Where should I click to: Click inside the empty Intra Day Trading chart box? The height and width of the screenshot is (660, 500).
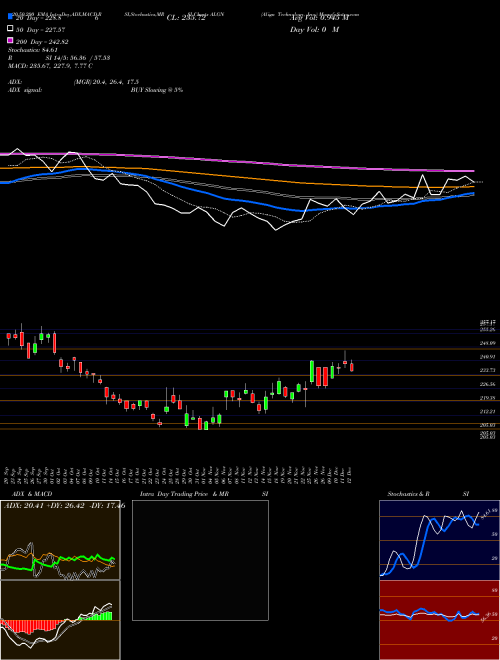pyautogui.click(x=200, y=560)
